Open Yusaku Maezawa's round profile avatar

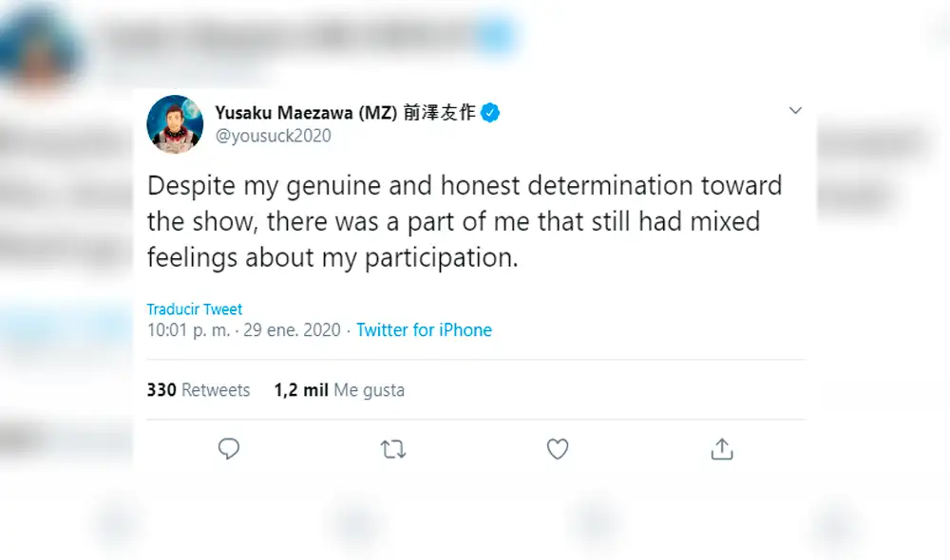pos(176,123)
